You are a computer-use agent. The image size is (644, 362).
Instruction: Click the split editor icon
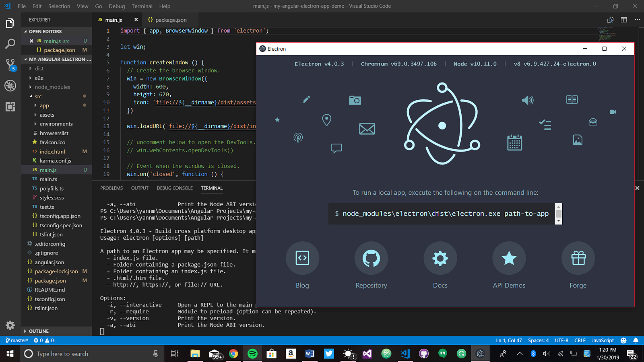pyautogui.click(x=624, y=20)
